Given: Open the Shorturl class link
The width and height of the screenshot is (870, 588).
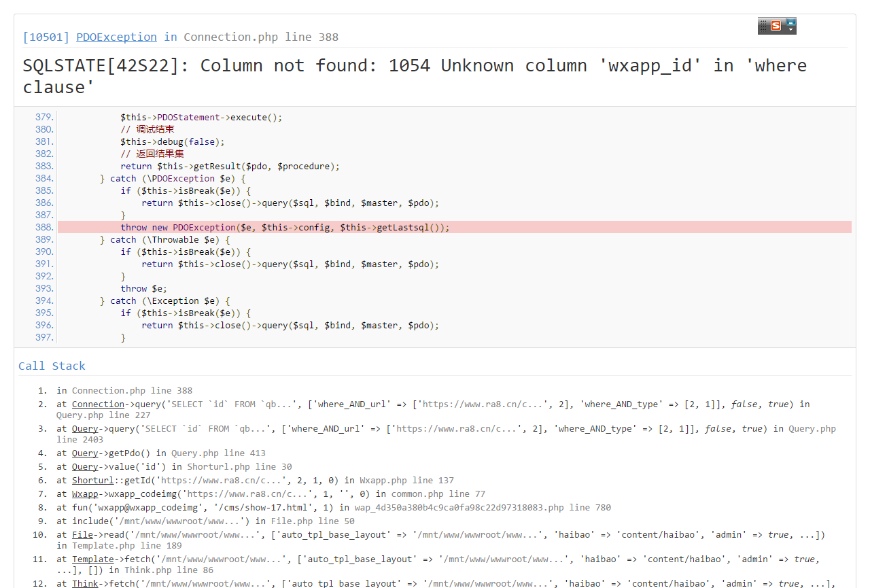Looking at the screenshot, I should pyautogui.click(x=92, y=480).
